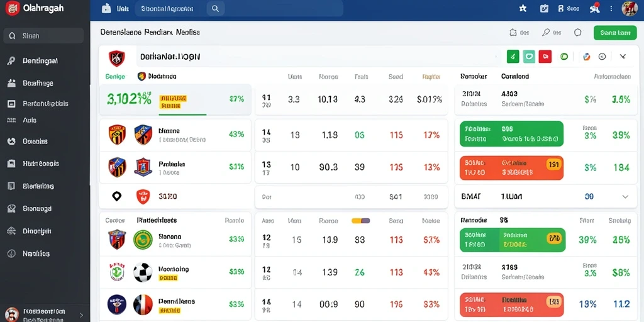Toggle the circle icon next to green button

578,33
